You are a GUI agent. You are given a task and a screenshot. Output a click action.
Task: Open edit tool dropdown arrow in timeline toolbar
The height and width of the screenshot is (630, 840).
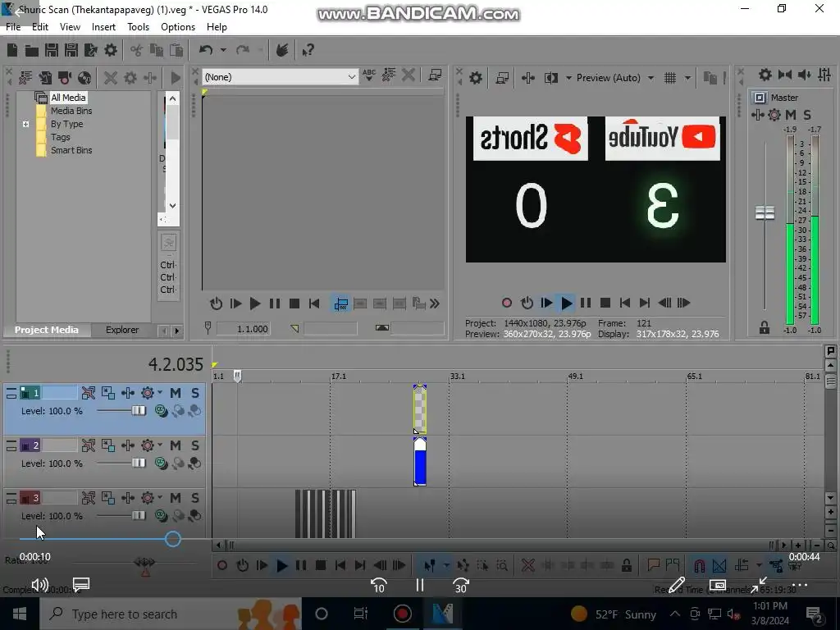pyautogui.click(x=445, y=565)
